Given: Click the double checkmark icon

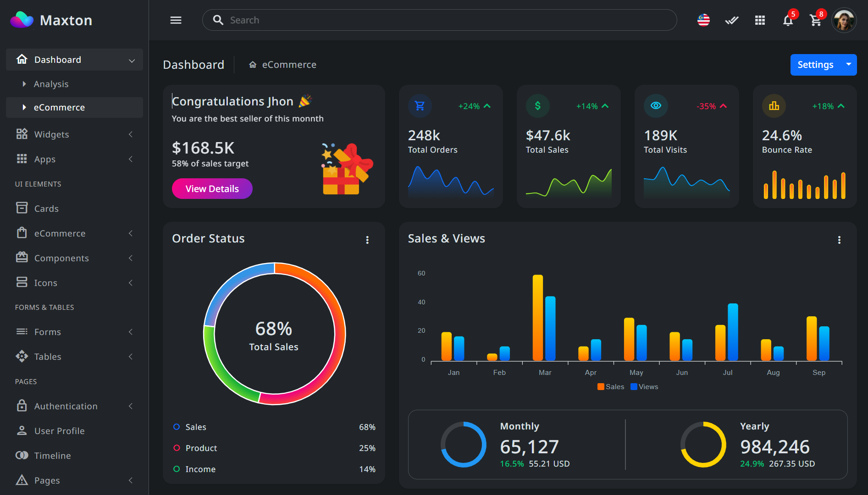Looking at the screenshot, I should (731, 20).
